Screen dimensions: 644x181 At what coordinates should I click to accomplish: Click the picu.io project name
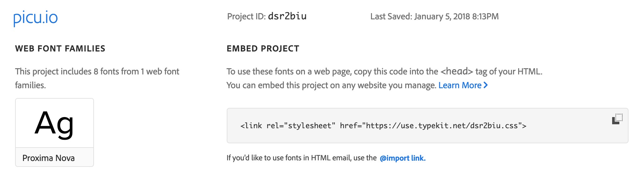coord(35,18)
